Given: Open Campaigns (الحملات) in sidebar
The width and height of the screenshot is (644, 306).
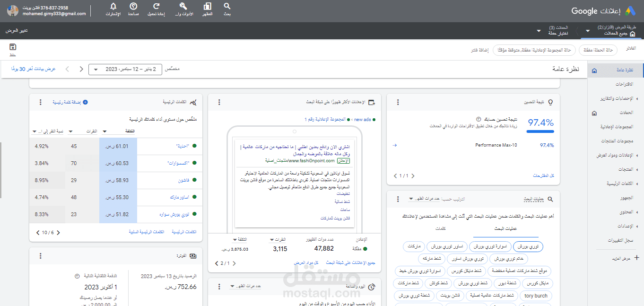Looking at the screenshot, I should (x=615, y=113).
